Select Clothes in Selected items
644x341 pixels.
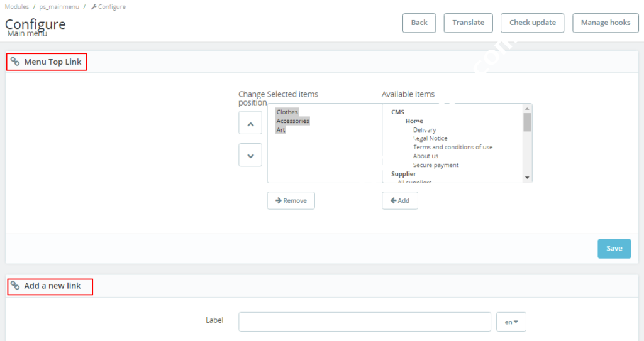pos(287,112)
